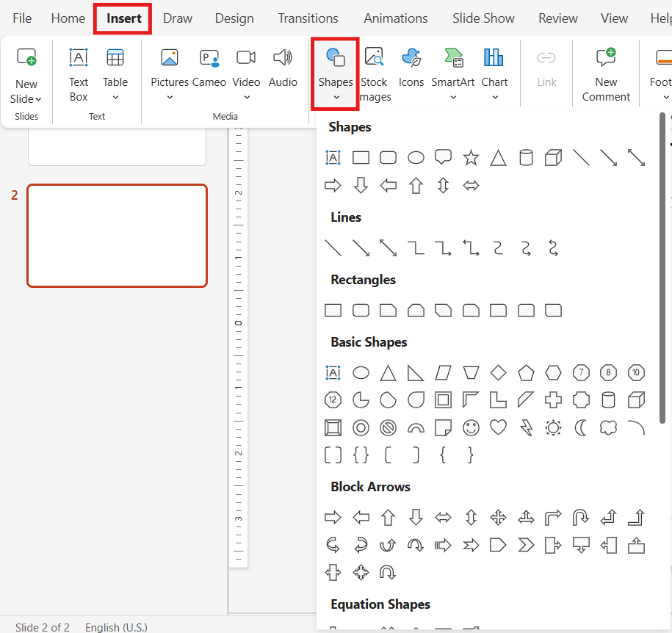672x633 pixels.
Task: Choose the heptagon shape labeled 7
Action: pos(581,372)
